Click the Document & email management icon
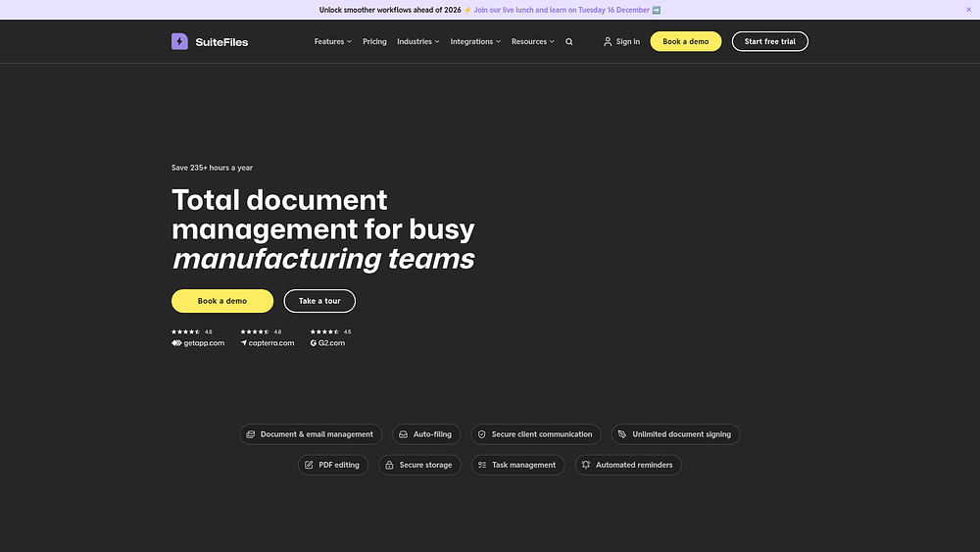The height and width of the screenshot is (552, 980). click(x=251, y=434)
